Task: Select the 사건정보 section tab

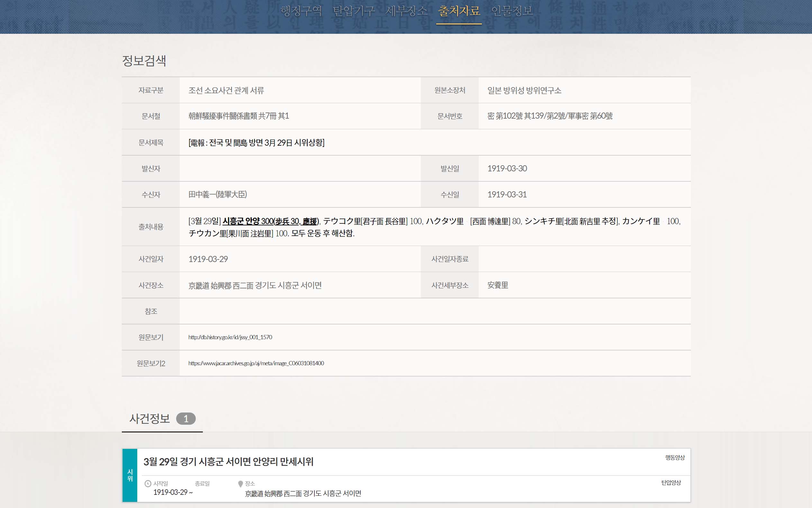Action: (150, 419)
